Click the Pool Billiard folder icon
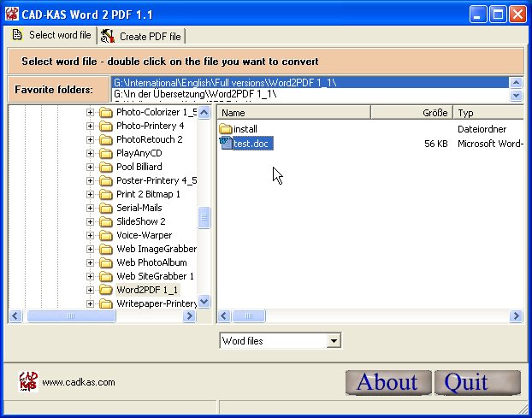This screenshot has width=532, height=418. (106, 167)
